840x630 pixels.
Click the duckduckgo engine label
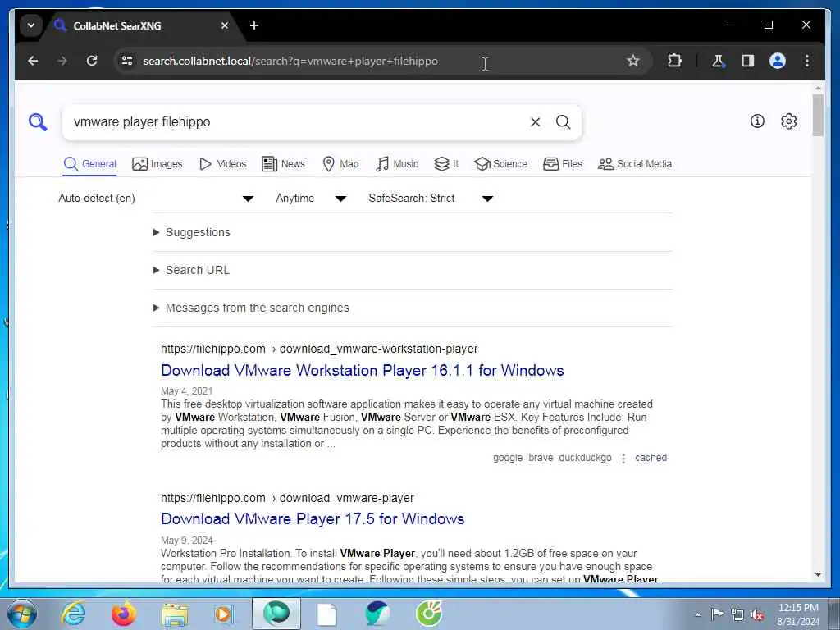coord(585,458)
